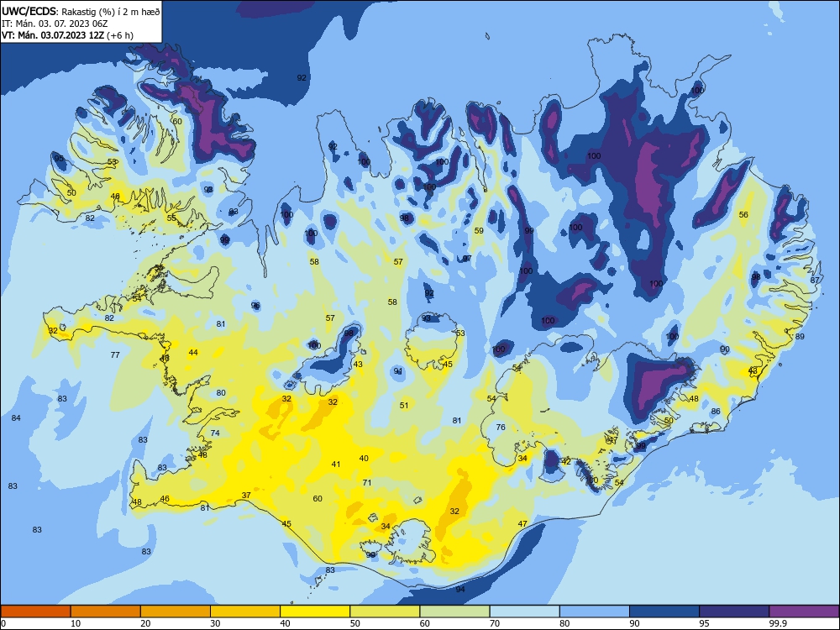The height and width of the screenshot is (630, 840).
Task: Click the orange 10–20 legend swatch
Action: [x=106, y=612]
